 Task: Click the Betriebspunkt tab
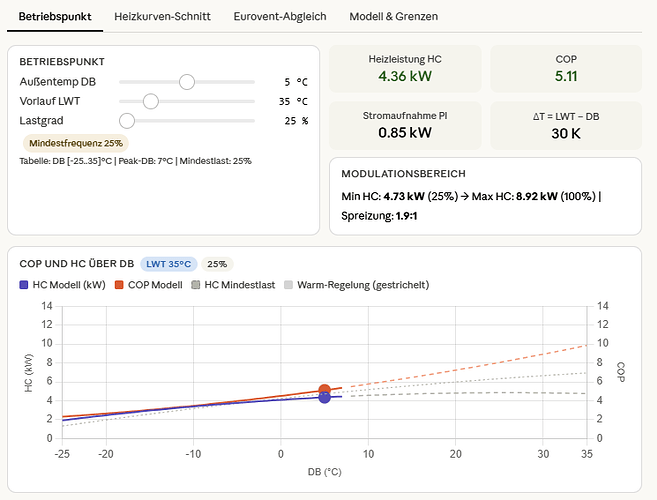coord(55,16)
